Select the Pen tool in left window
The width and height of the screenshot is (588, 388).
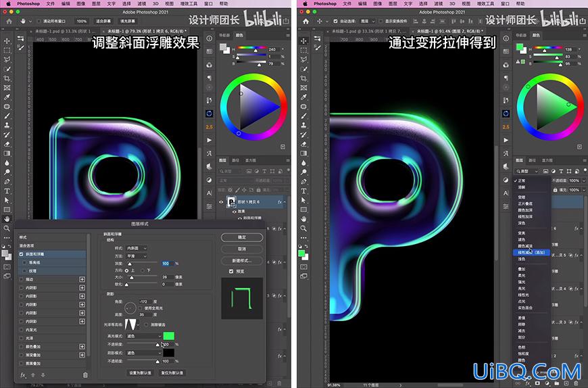[x=7, y=181]
